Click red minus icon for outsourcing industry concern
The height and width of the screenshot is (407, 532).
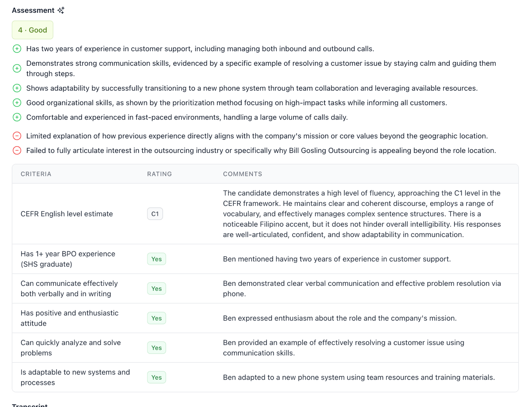[x=17, y=151]
